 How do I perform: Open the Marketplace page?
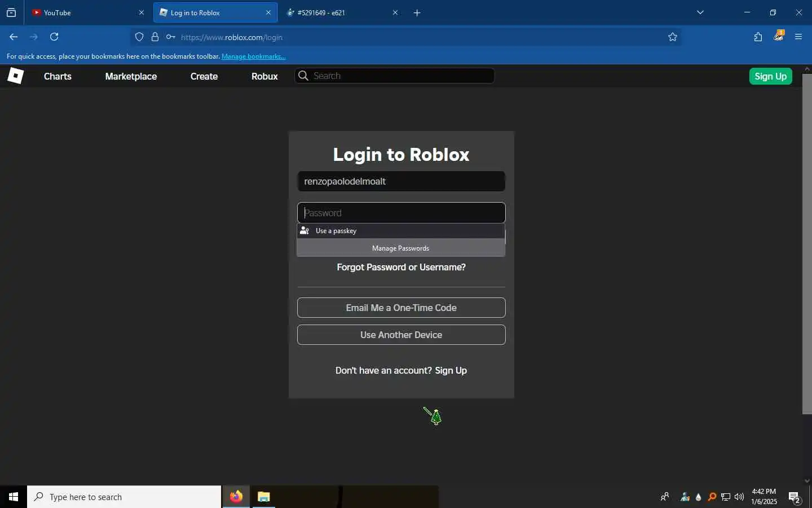pyautogui.click(x=131, y=76)
